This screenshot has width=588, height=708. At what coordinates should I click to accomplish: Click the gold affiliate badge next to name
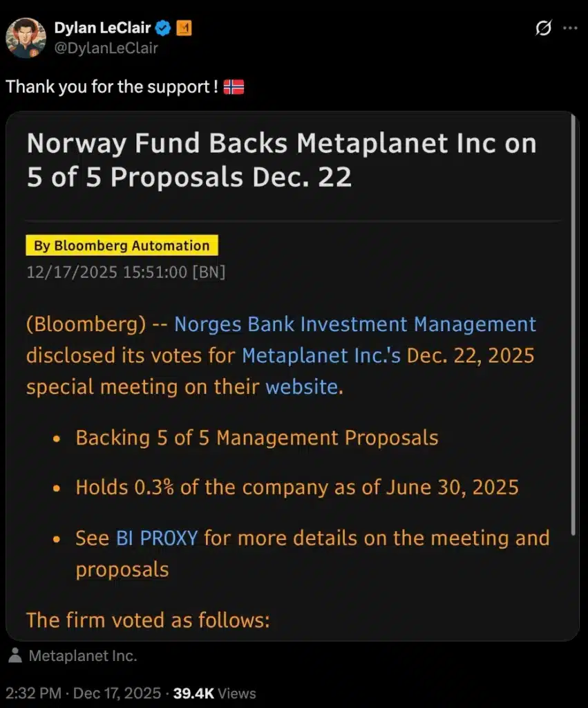(x=183, y=28)
